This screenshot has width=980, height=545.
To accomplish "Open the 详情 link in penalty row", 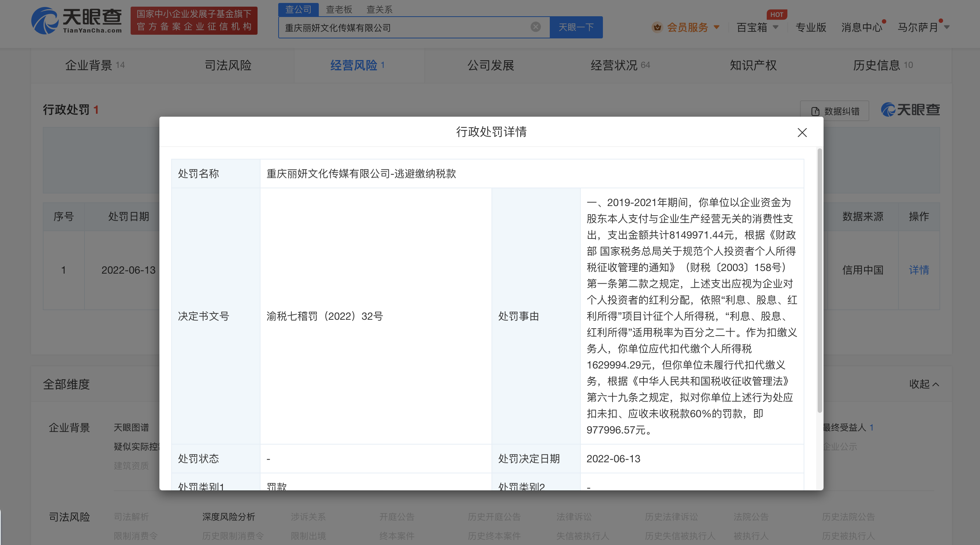I will pos(919,270).
